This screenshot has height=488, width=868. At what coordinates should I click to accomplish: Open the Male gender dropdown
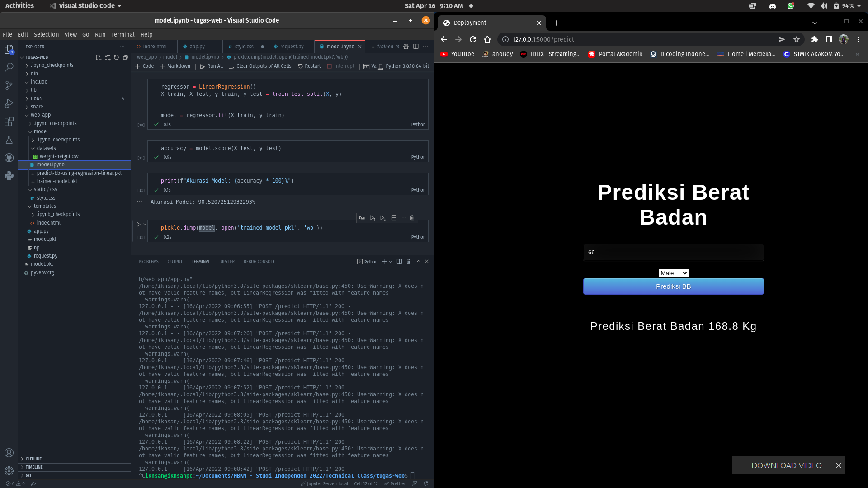(x=673, y=273)
